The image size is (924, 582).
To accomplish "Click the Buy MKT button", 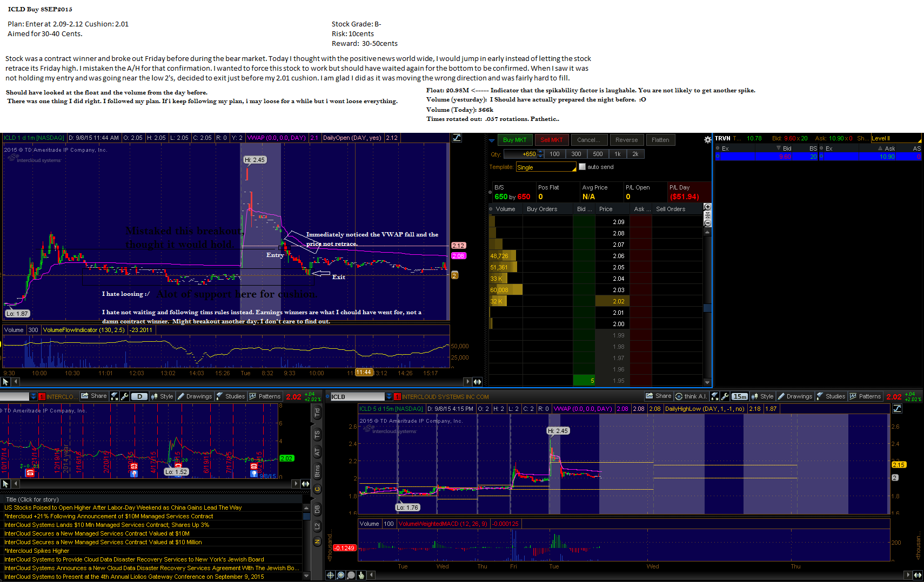I will 514,140.
